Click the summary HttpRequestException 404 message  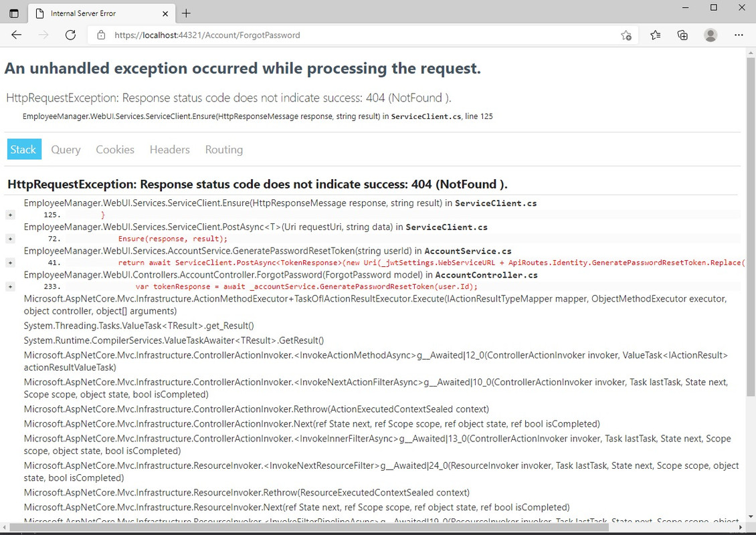coord(229,98)
